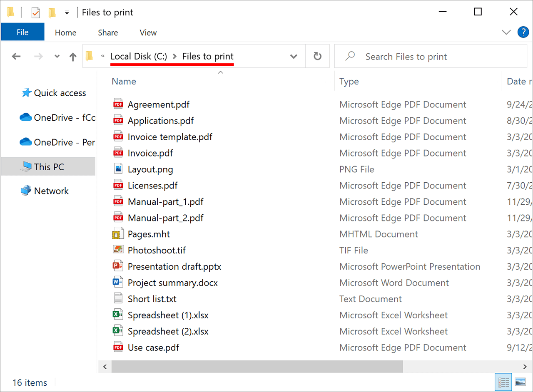Toggle the ribbon collapse chevron
This screenshot has height=392, width=533.
(506, 32)
